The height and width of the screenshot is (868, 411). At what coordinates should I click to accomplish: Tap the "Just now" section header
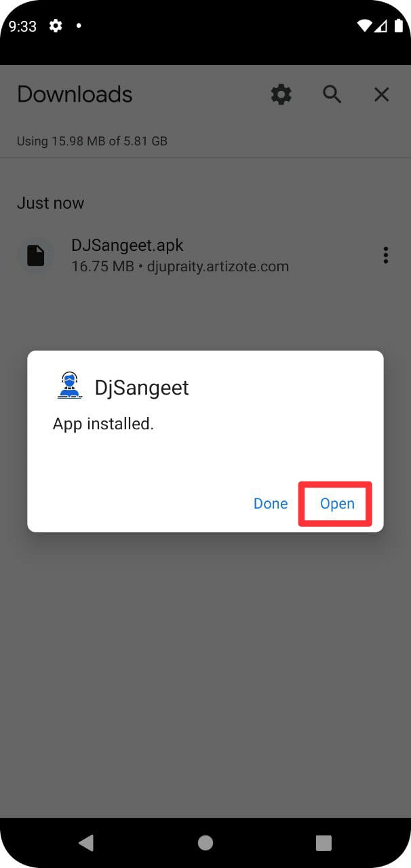[50, 203]
